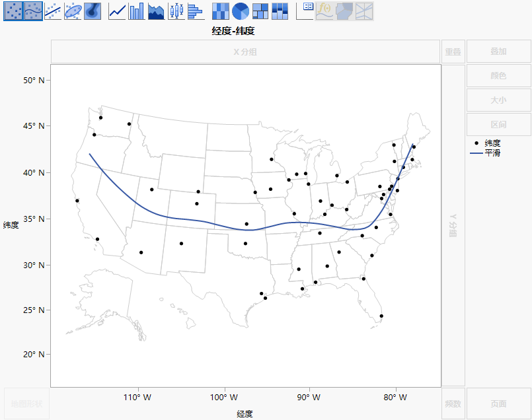
Task: Click the 地图形状 drop zone
Action: [x=27, y=403]
